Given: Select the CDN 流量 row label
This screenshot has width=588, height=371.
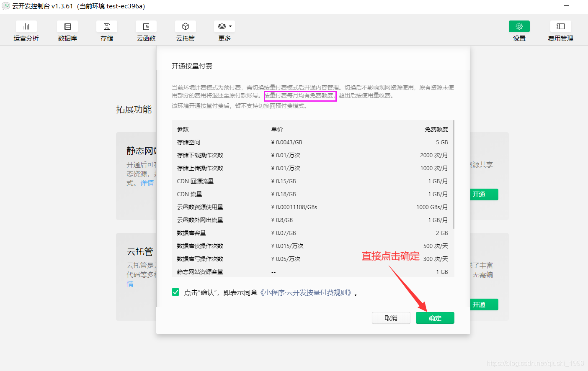Looking at the screenshot, I should pos(189,194).
